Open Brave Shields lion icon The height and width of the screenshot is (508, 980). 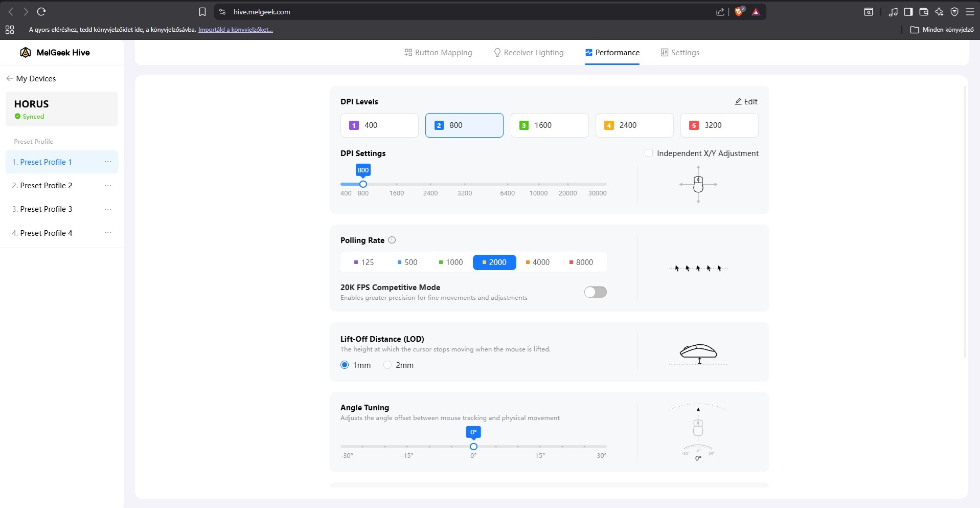[x=739, y=12]
